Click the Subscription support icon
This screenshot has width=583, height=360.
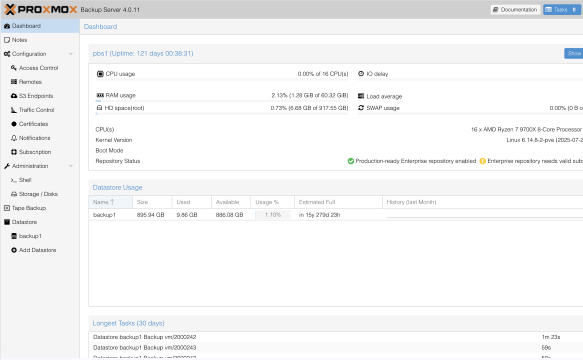coord(14,152)
